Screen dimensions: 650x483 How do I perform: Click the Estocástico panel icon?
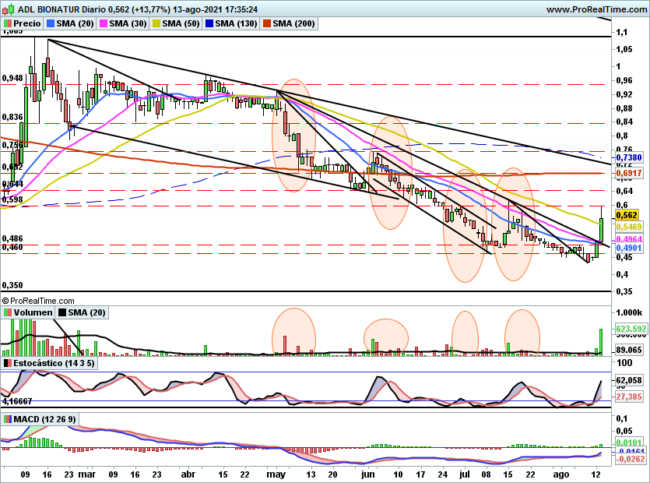[7, 363]
